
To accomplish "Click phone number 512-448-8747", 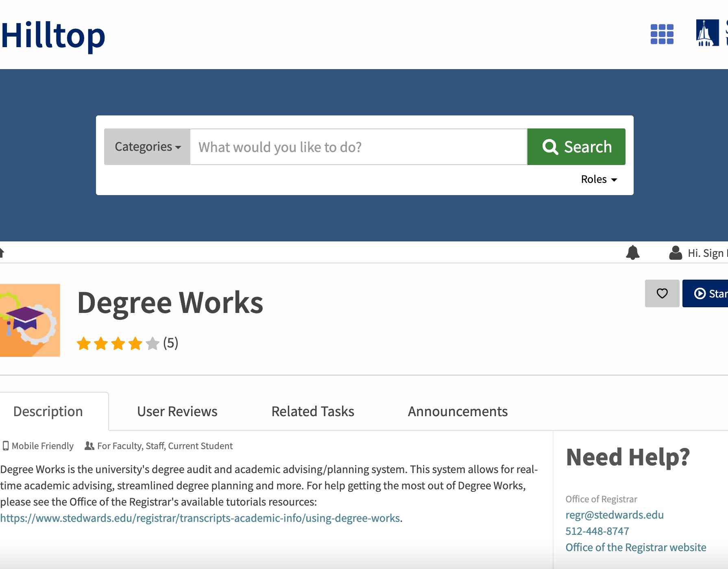I will coord(597,531).
